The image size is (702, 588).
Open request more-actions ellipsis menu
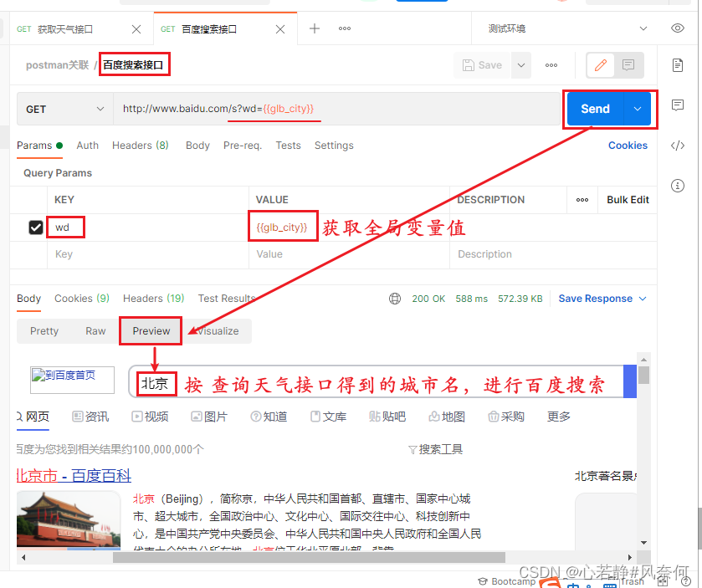[x=551, y=65]
